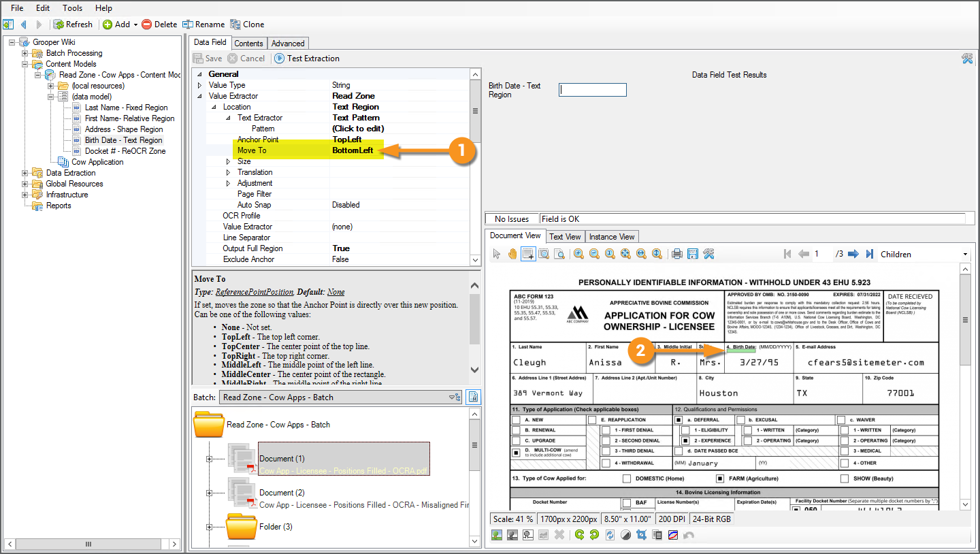Switch to the Advanced tab
The width and height of the screenshot is (980, 554).
tap(288, 43)
